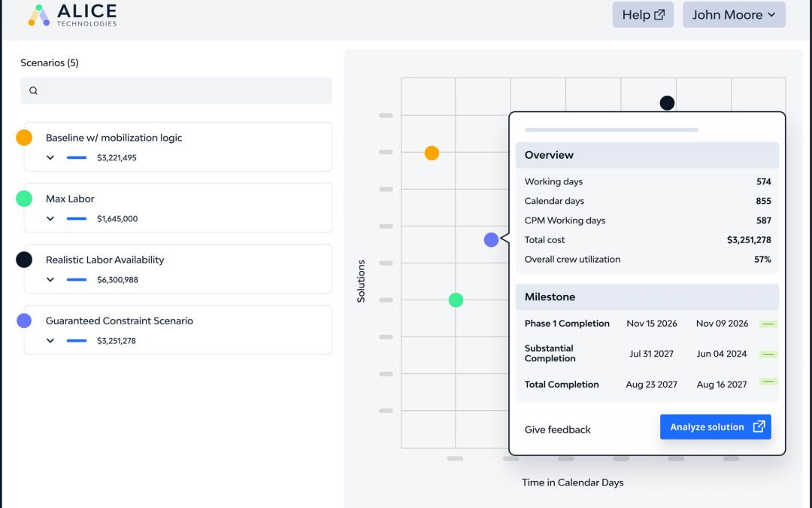Screen dimensions: 812x508
Task: Expand the Guaranteed Constraint Scenario chevron
Action: 50,341
